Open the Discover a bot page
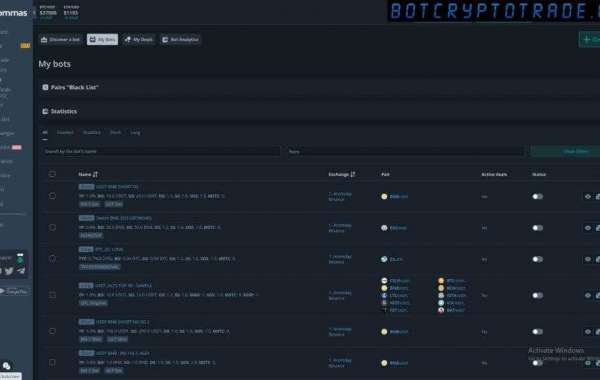600x380 pixels. pos(61,39)
